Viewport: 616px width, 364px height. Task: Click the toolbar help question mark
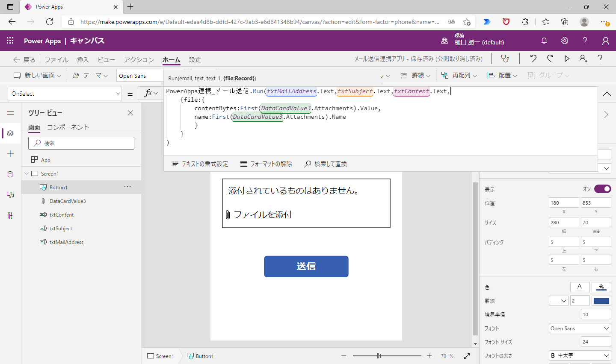[x=600, y=59]
